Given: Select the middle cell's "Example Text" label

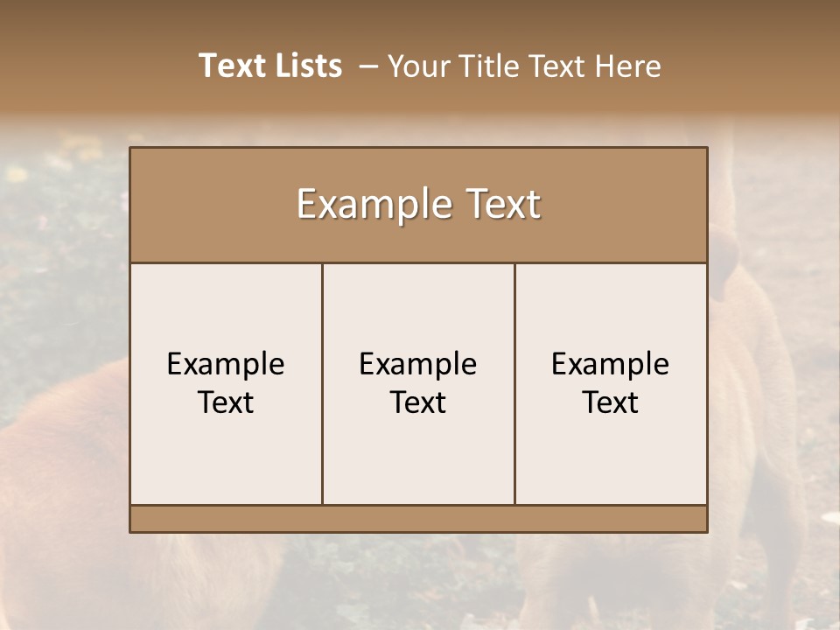Looking at the screenshot, I should click(418, 383).
